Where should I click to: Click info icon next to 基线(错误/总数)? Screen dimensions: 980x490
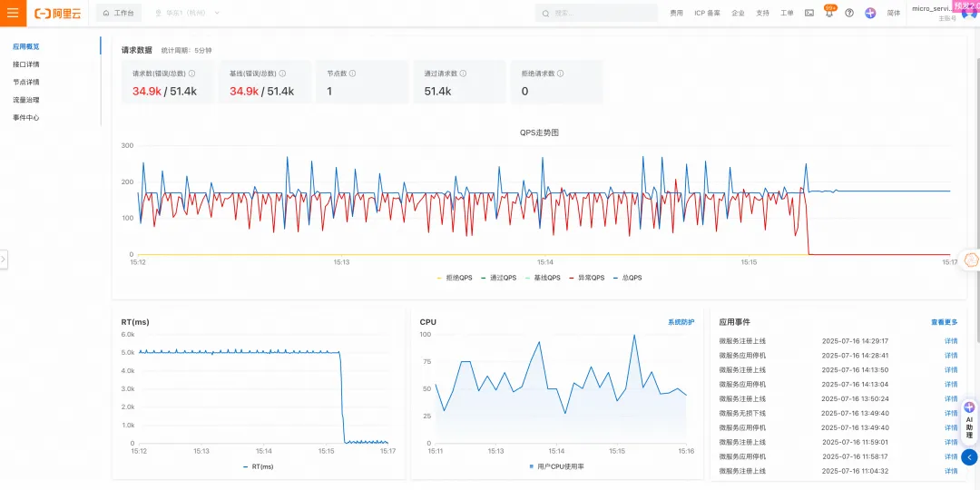(x=282, y=73)
